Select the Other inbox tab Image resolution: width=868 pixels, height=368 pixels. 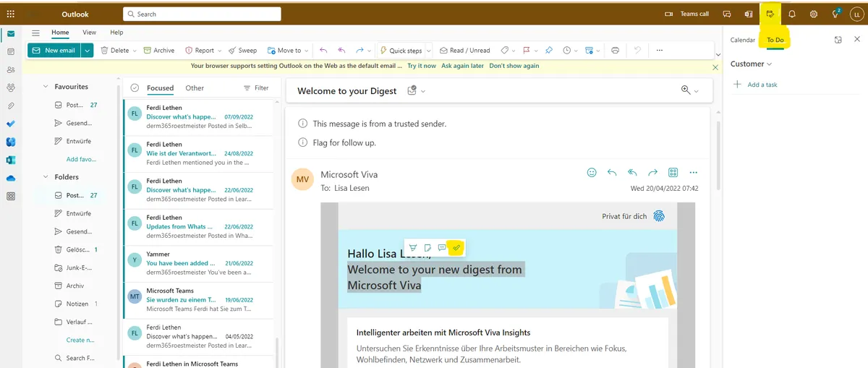(195, 88)
